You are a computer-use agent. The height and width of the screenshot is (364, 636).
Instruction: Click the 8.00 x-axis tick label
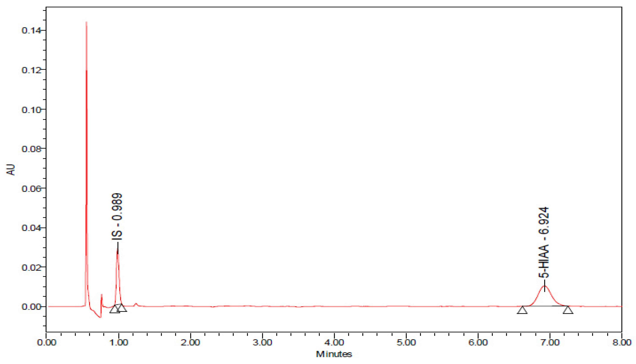pyautogui.click(x=622, y=343)
